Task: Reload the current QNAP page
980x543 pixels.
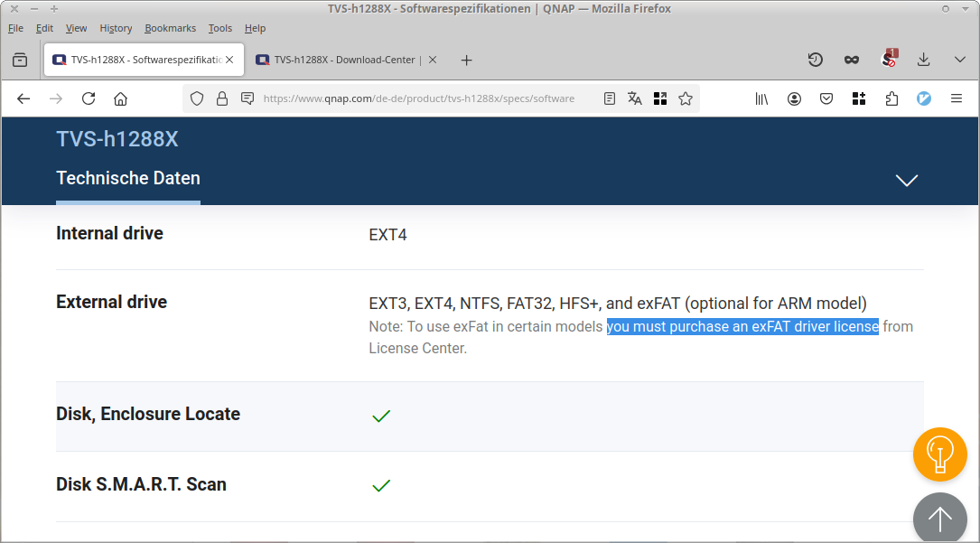Action: point(89,98)
